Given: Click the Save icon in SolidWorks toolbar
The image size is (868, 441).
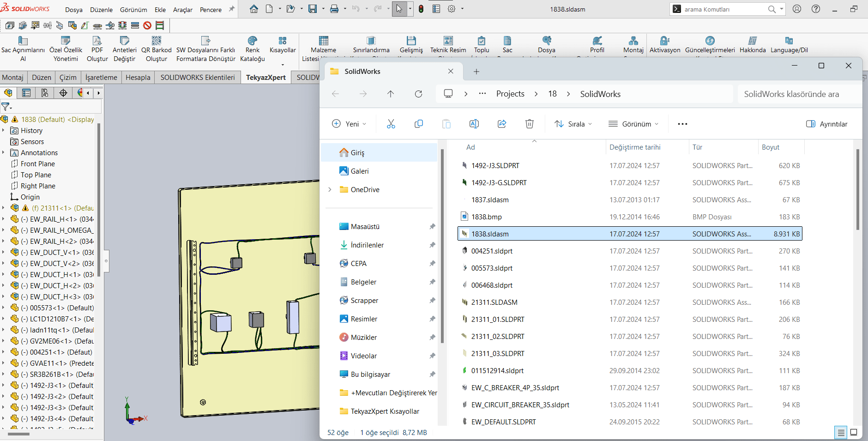Looking at the screenshot, I should tap(313, 9).
